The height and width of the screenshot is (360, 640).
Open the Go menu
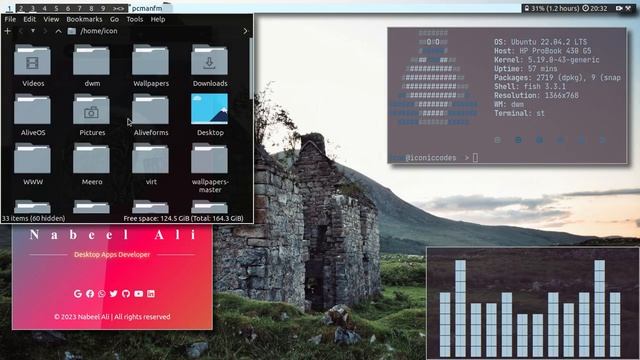click(114, 19)
